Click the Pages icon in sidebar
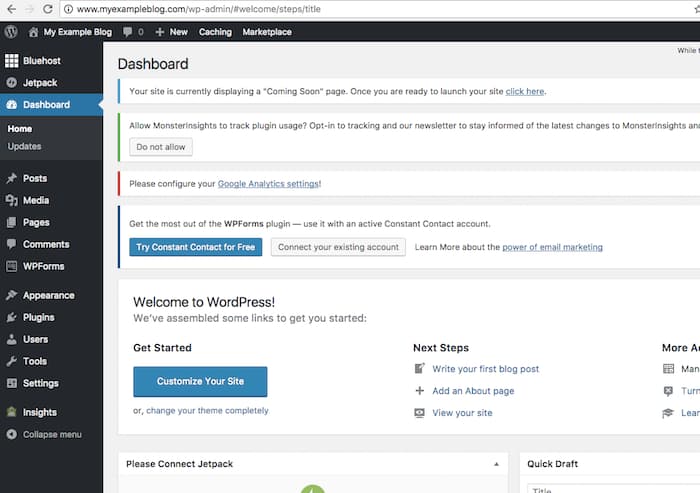 coord(12,222)
